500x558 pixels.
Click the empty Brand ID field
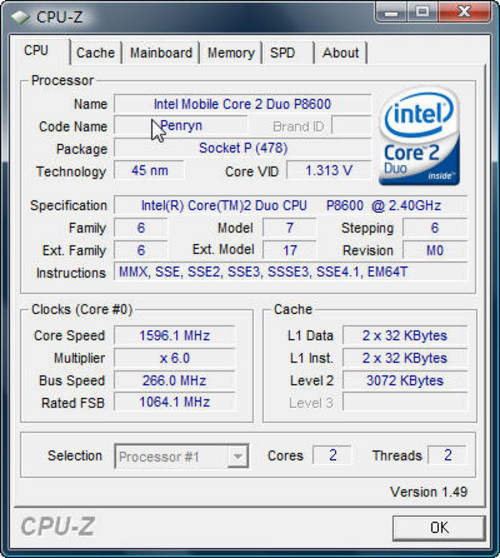click(x=351, y=125)
